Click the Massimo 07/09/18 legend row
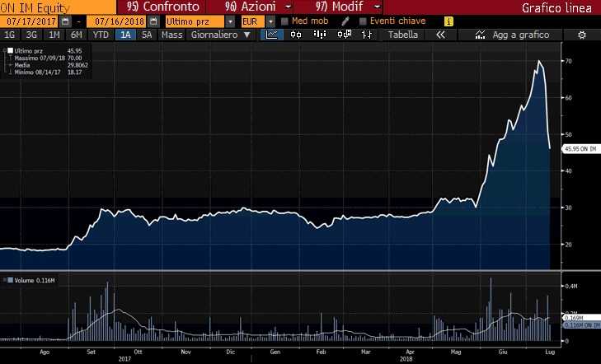Viewport: 601px width, 364px height. tap(48, 58)
